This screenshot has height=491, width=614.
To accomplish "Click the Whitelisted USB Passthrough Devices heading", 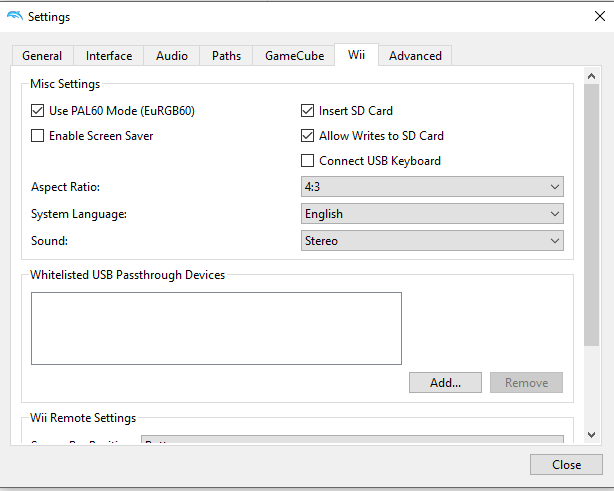I will [128, 275].
